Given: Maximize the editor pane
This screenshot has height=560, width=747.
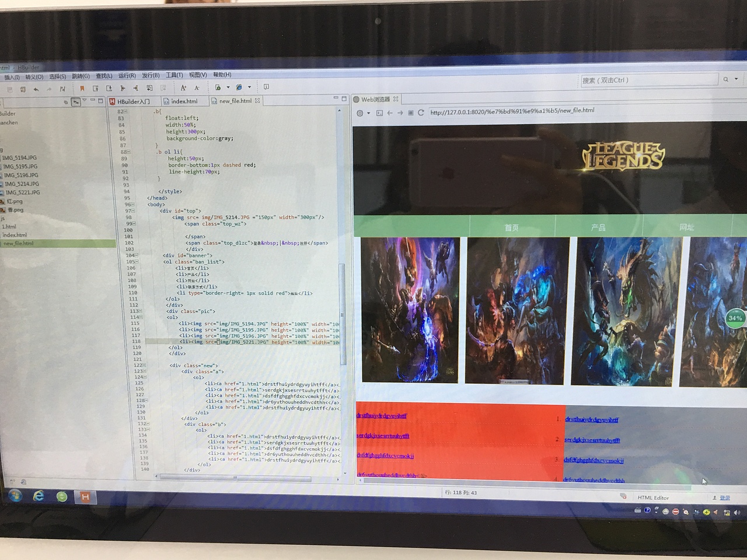Looking at the screenshot, I should (x=344, y=99).
